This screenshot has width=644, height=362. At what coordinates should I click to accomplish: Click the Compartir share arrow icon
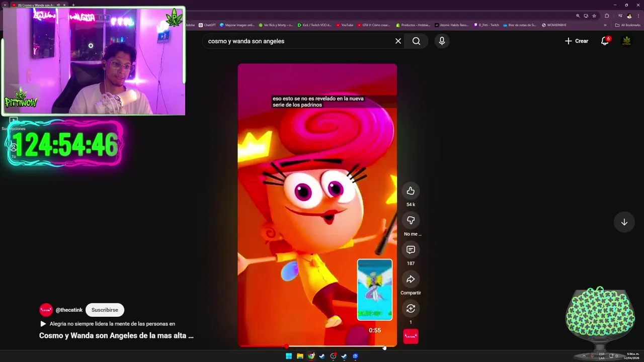411,279
